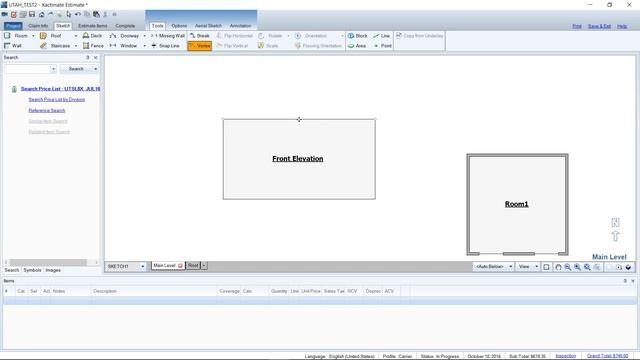Click the zoom out magnifier icon
640x360 pixels.
point(568,267)
